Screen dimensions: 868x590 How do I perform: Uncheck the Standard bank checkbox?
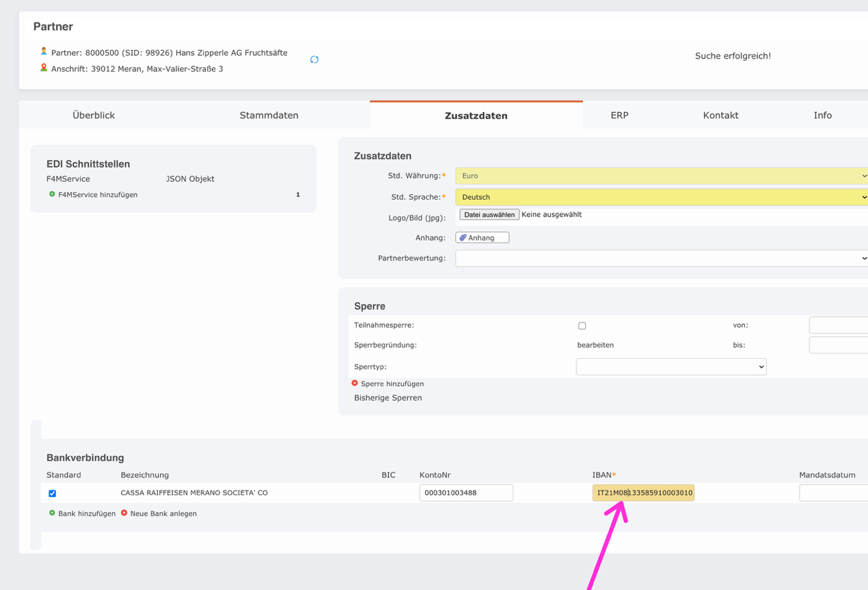(53, 494)
